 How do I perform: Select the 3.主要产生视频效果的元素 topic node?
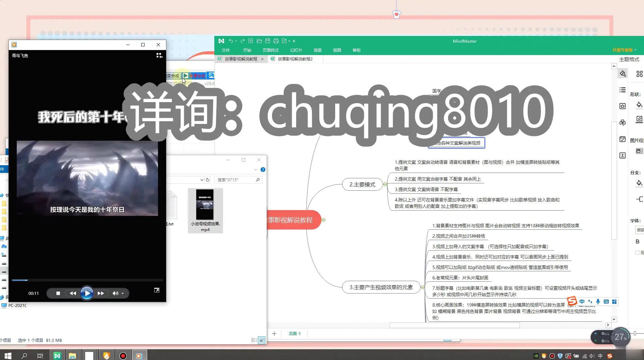[x=381, y=287]
